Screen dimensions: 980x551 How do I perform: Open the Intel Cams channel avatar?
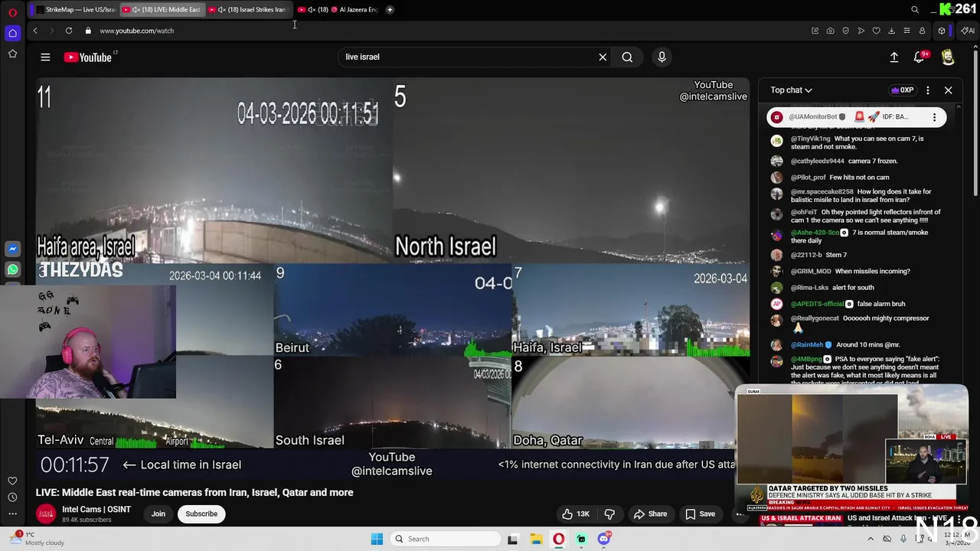(x=46, y=514)
